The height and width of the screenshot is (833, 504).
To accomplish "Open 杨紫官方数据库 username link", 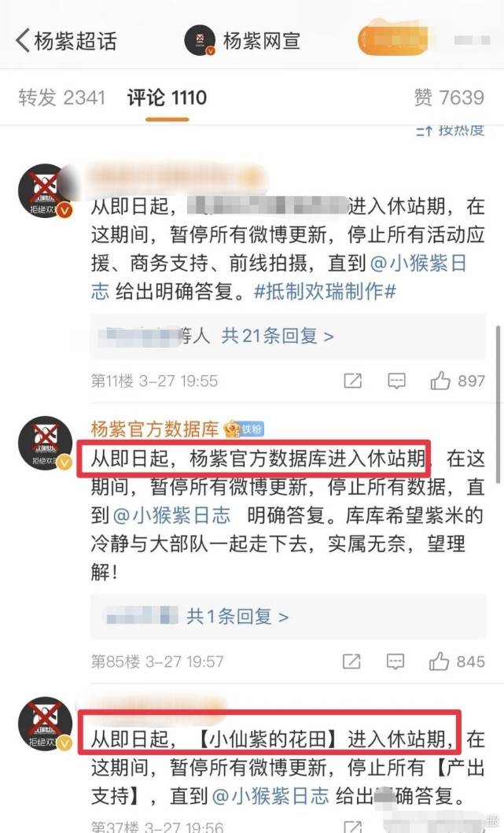I will coord(155,429).
